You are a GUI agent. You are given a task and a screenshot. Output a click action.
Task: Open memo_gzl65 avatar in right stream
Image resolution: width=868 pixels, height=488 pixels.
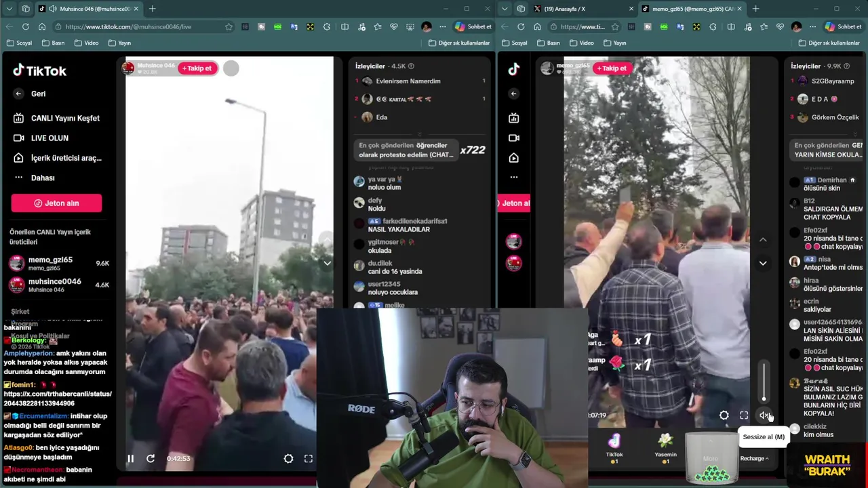[x=547, y=68]
